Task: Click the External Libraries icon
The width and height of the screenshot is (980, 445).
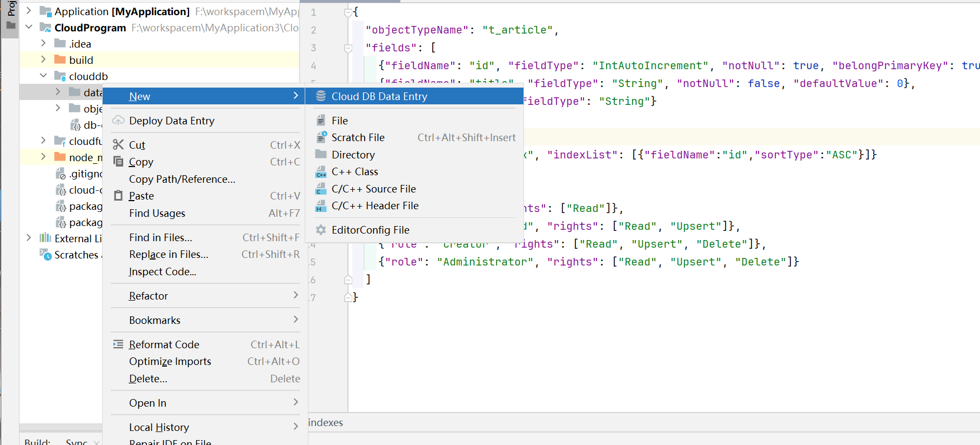Action: pos(45,238)
